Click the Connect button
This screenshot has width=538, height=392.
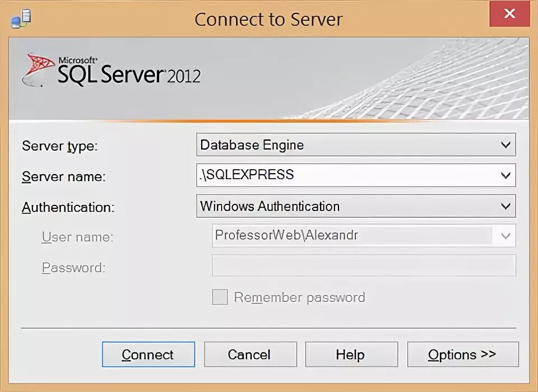click(x=148, y=354)
